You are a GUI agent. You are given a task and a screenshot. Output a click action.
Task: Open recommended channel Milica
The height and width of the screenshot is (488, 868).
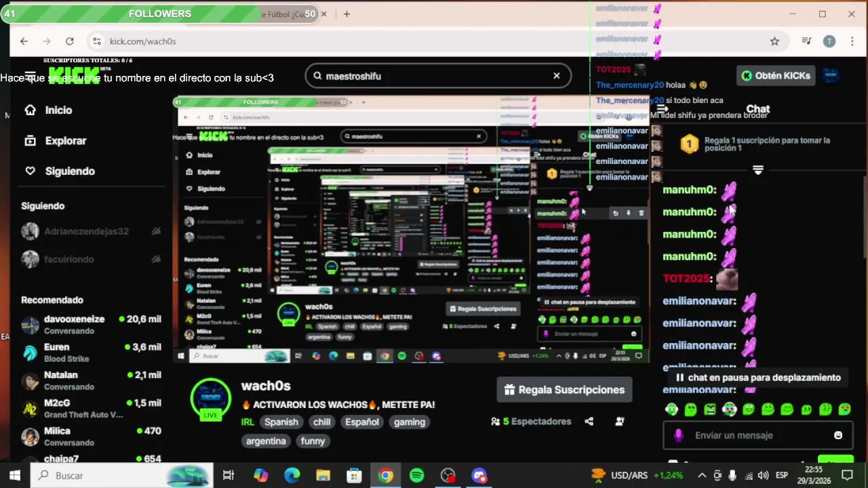point(91,436)
